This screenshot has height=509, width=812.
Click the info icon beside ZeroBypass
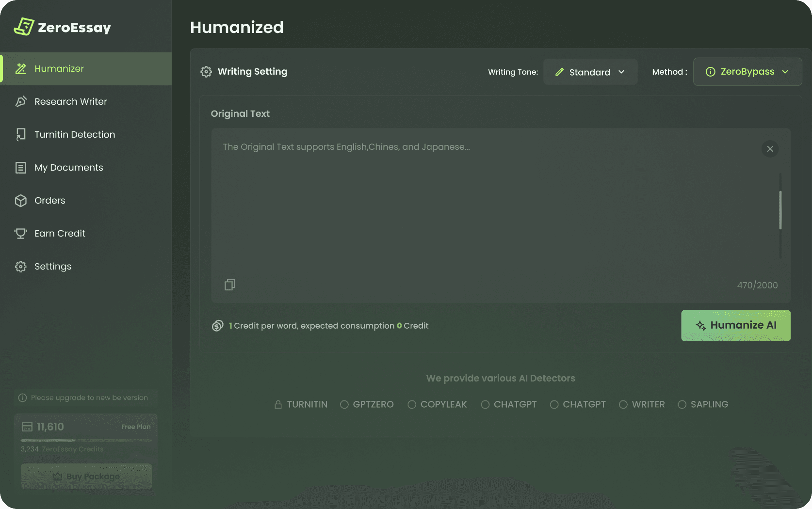710,72
